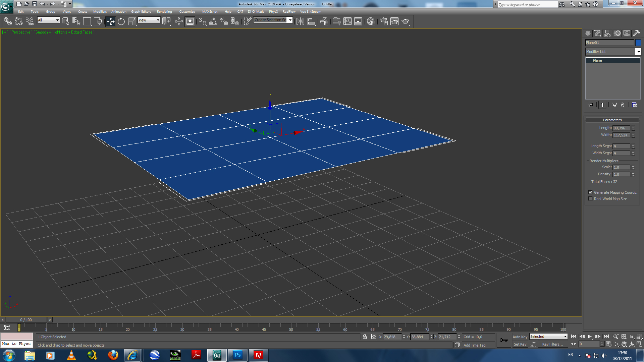Viewport: 644px width, 362px height.
Task: Open the Utilities hammer panel tab
Action: point(636,33)
